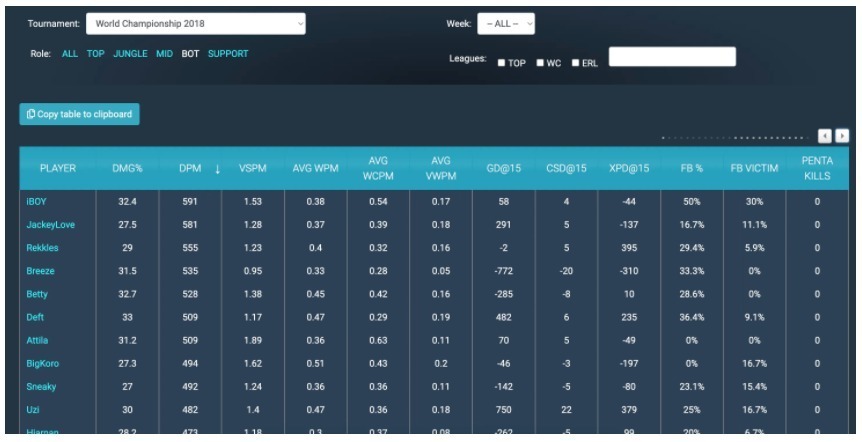862x442 pixels.
Task: Click Breeze's CSD@15 value -20
Action: coord(566,271)
